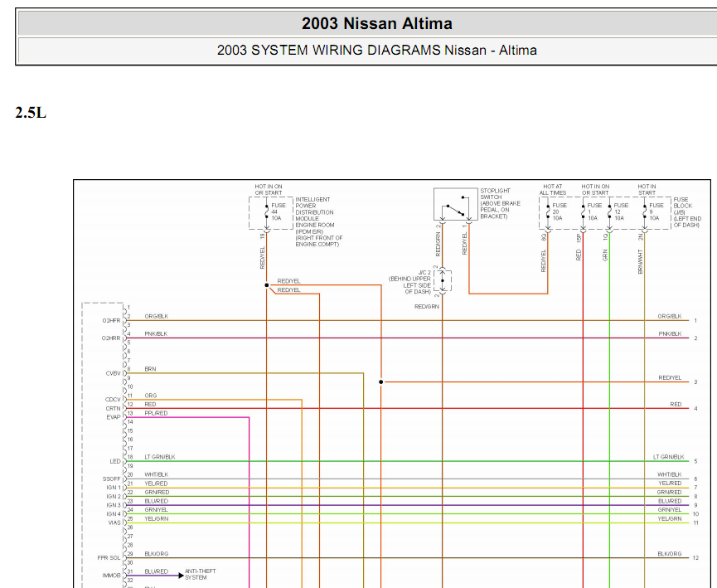The image size is (717, 588).
Task: Click the J/C 2 joint connector symbol
Action: 443,280
